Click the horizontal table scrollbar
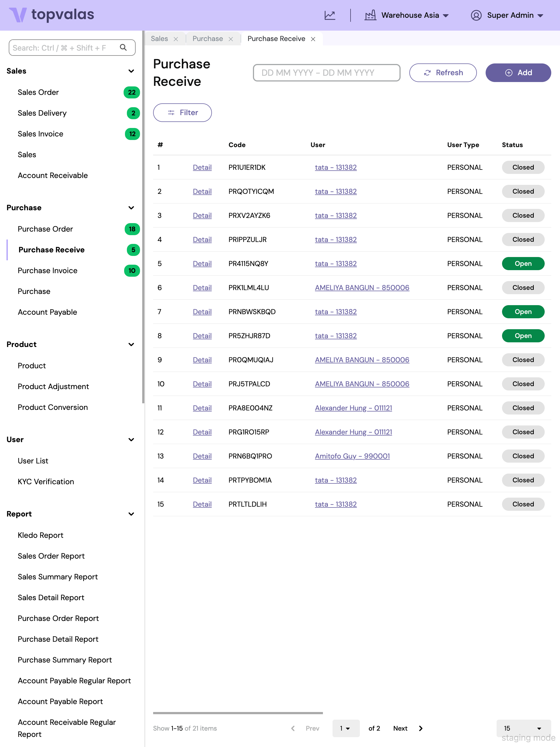Screen dimensions: 560x747 238,713
